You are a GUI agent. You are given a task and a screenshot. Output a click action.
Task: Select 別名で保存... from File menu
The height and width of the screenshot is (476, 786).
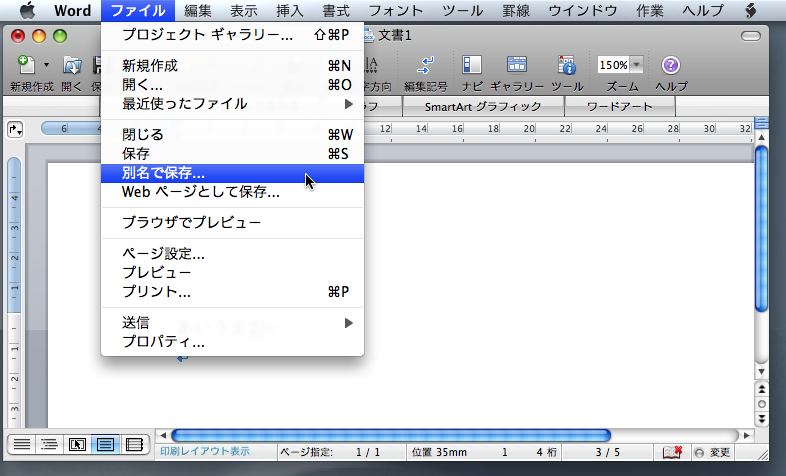163,173
